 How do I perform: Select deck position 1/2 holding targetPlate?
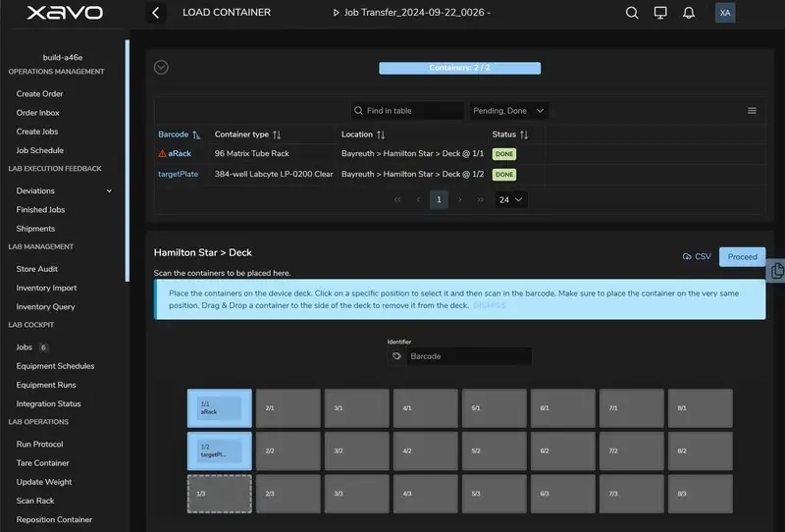(219, 451)
